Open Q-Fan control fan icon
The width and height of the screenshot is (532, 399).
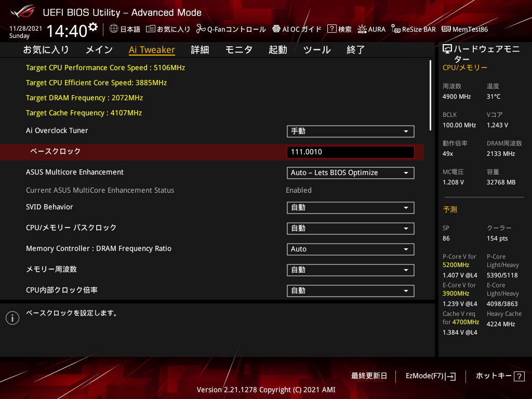pyautogui.click(x=201, y=29)
